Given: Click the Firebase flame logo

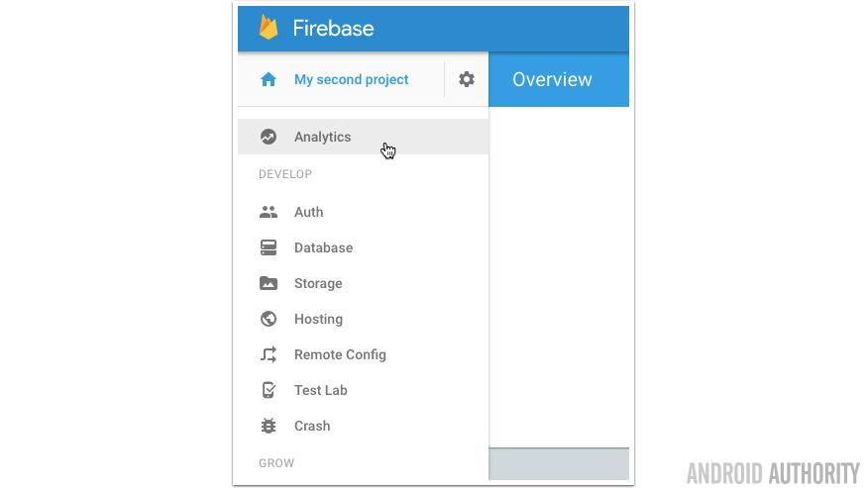Looking at the screenshot, I should [x=269, y=28].
